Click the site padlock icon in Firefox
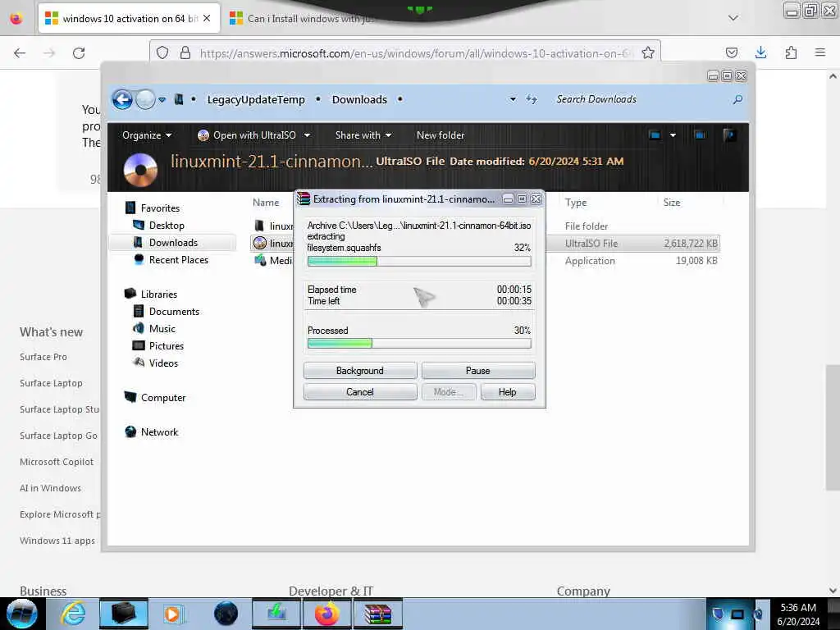The width and height of the screenshot is (840, 630). [x=185, y=53]
